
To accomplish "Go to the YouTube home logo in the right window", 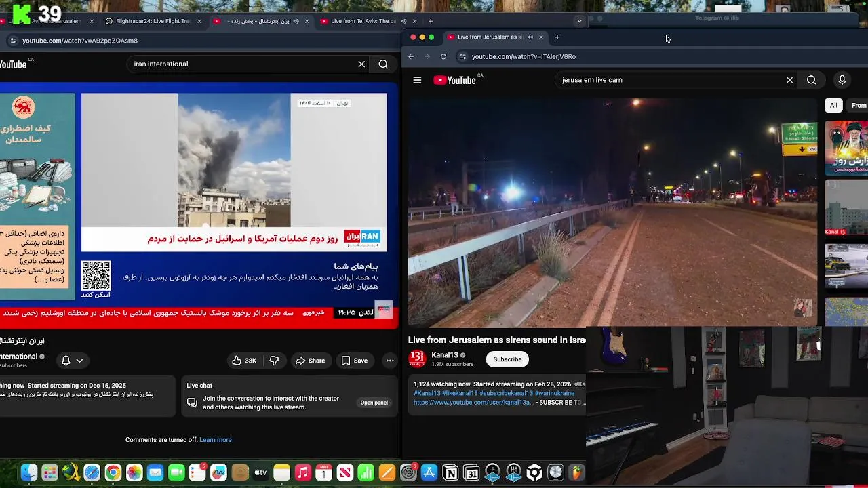I will coord(454,80).
